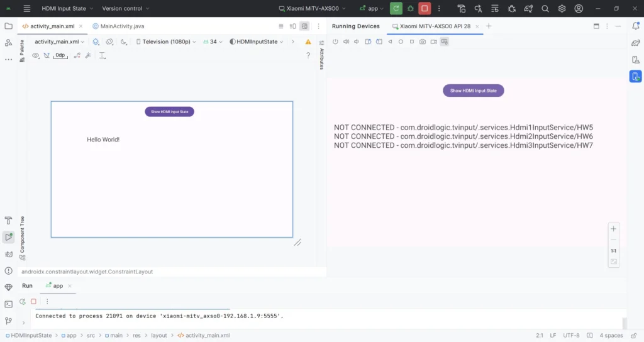Image resolution: width=644 pixels, height=342 pixels.
Task: Open IDE settings gear
Action: [x=562, y=8]
